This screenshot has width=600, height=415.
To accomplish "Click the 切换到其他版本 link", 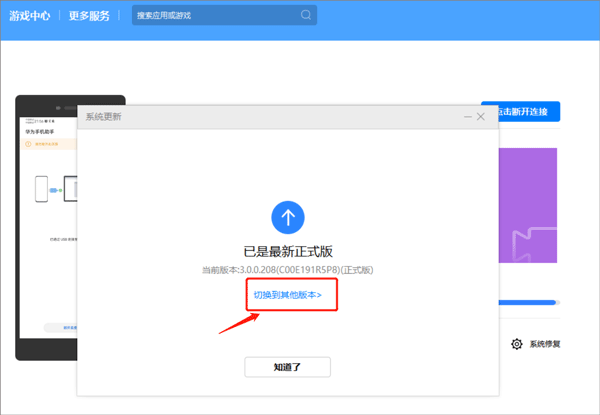I will (x=288, y=295).
